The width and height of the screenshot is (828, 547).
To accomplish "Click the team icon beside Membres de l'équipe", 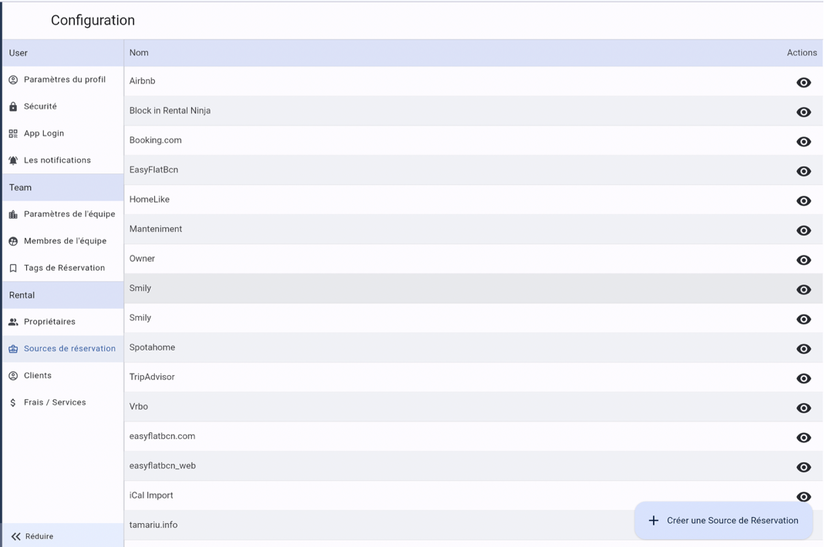I will [x=13, y=241].
